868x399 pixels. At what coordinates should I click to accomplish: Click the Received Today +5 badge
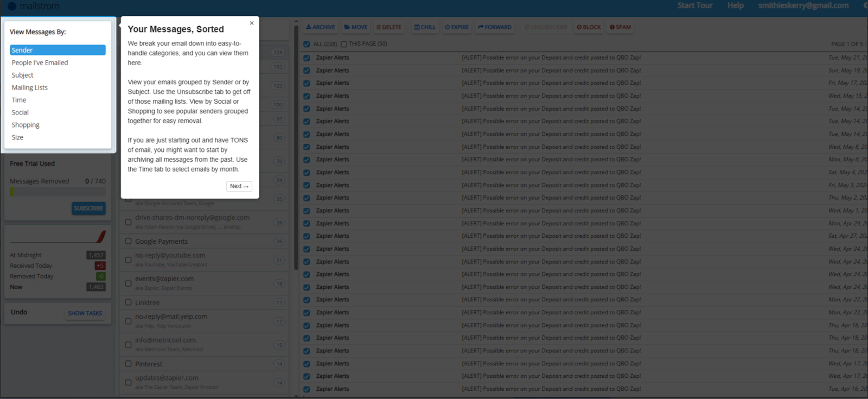100,266
